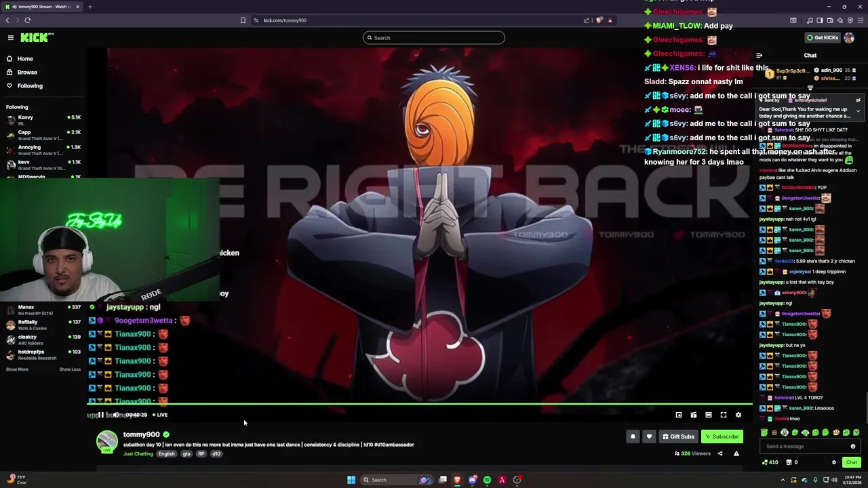Image resolution: width=868 pixels, height=488 pixels.
Task: Click the Subscribe button
Action: pyautogui.click(x=722, y=436)
